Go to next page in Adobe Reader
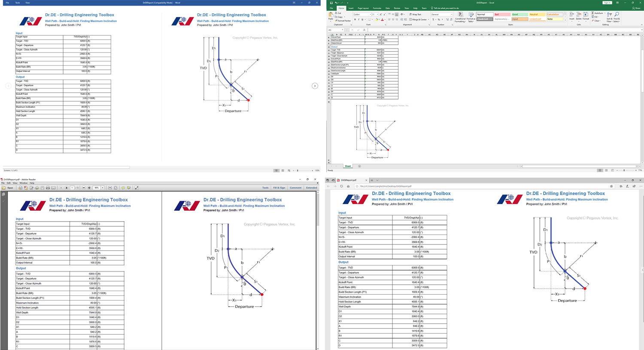 point(67,188)
